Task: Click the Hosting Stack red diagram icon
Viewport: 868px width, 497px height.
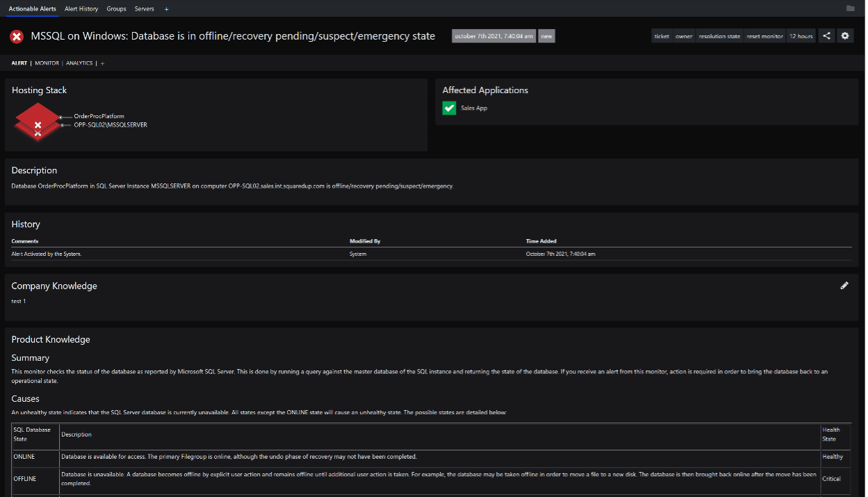Action: (38, 122)
